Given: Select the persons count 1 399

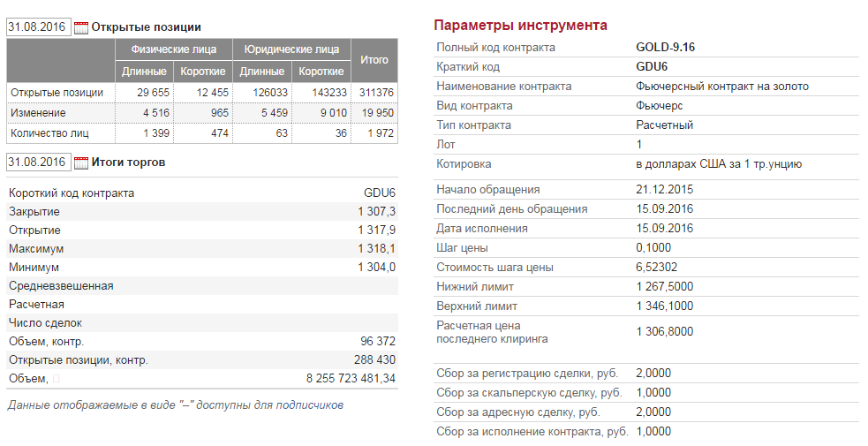Looking at the screenshot, I should point(156,133).
